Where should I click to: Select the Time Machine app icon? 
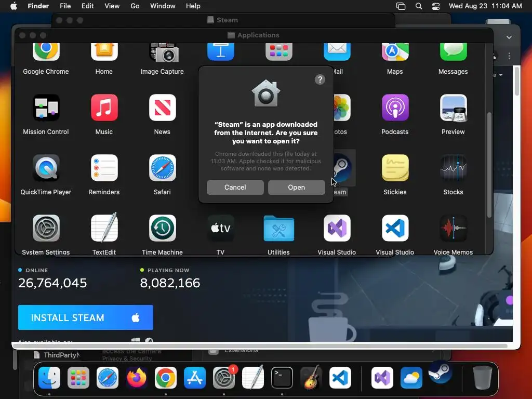(162, 228)
